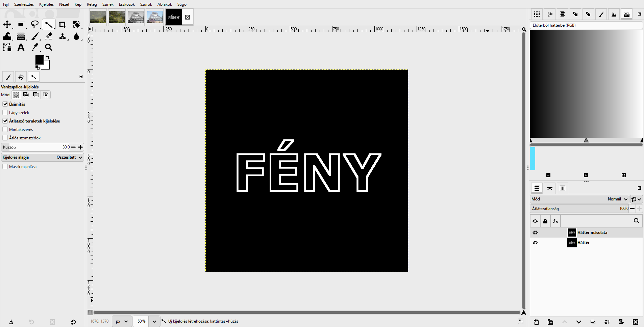The width and height of the screenshot is (644, 327).
Task: Select the Crop tool
Action: pos(62,24)
